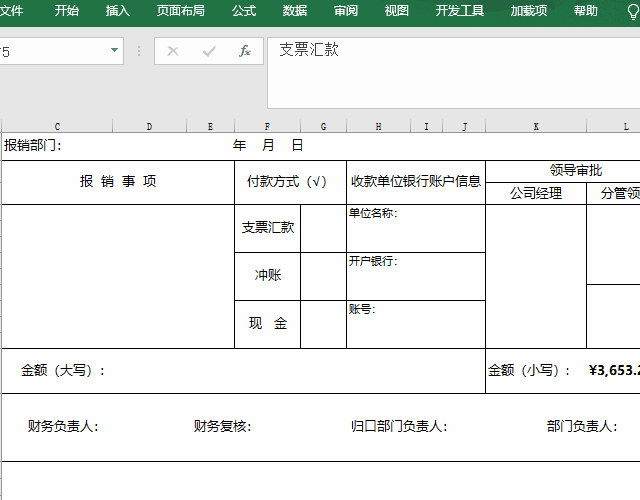Click the 归口部门负责人: label
This screenshot has height=500, width=640.
pos(399,427)
